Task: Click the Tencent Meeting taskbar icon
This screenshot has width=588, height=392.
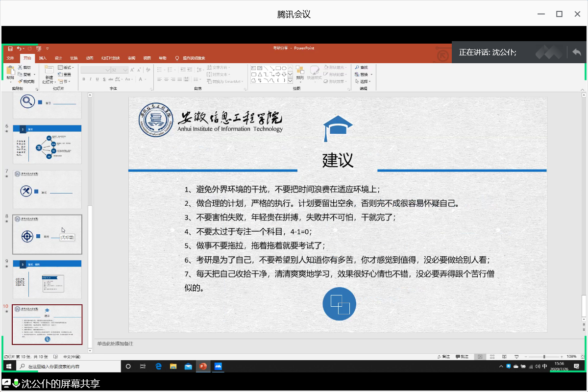Action: 218,366
